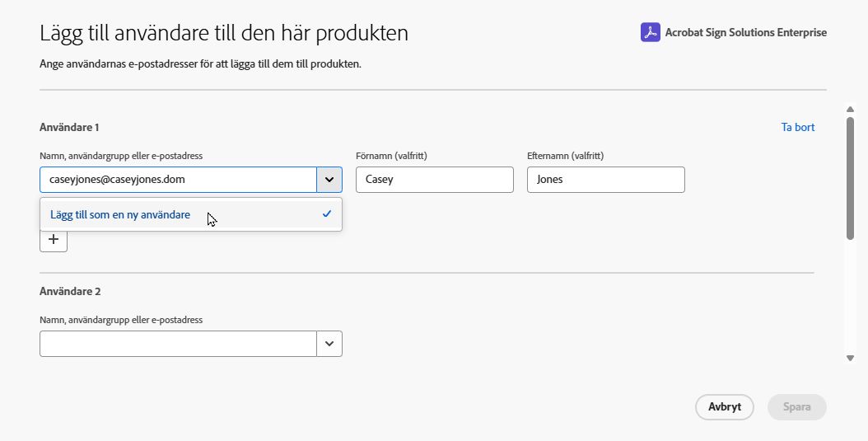The image size is (868, 441).
Task: Click the scrollbar down arrow
Action: [x=849, y=358]
